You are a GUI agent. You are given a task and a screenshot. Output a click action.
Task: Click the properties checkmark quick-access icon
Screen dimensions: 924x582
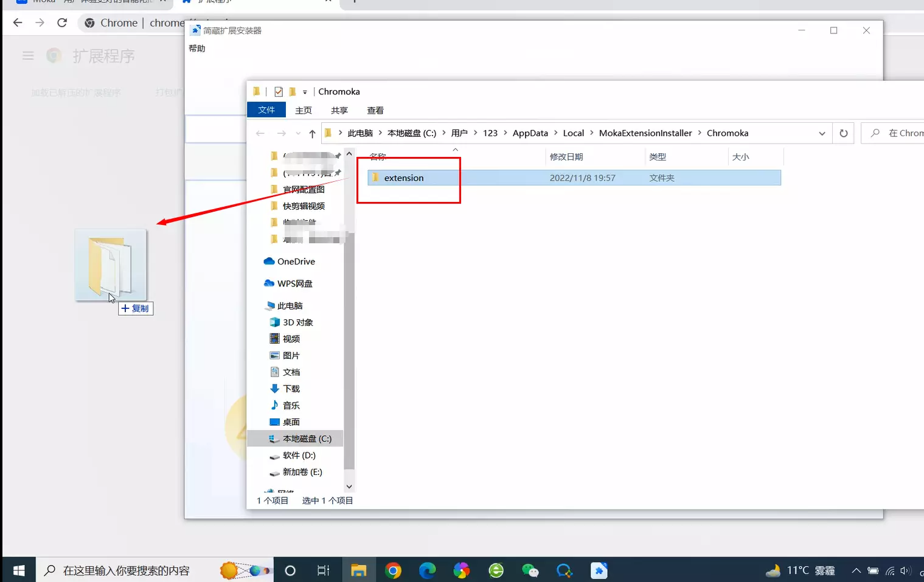click(x=279, y=92)
